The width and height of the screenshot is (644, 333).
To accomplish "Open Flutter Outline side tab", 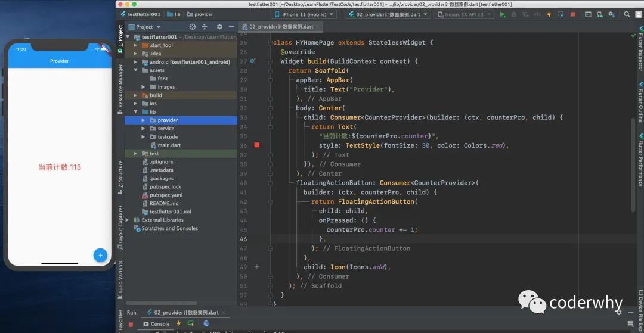I will point(640,101).
